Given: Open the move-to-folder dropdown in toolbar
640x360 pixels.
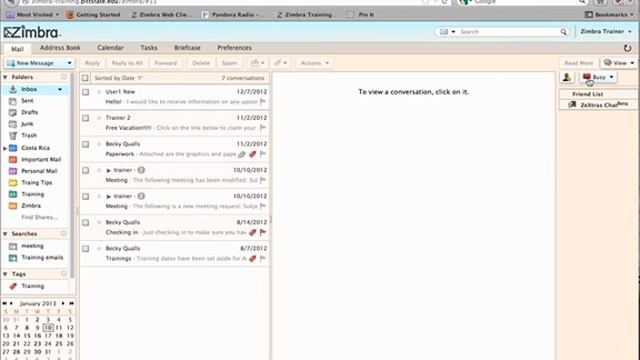Looking at the screenshot, I should [258, 63].
